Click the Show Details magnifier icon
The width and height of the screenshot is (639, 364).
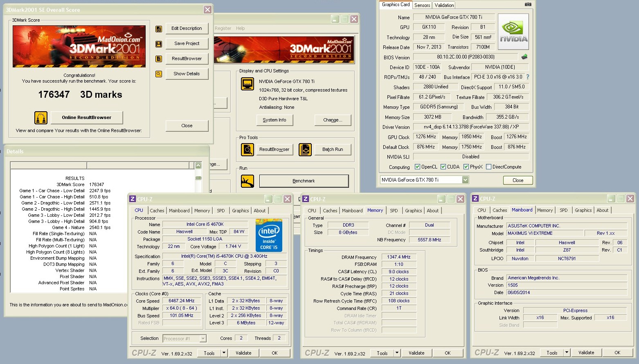pyautogui.click(x=159, y=74)
